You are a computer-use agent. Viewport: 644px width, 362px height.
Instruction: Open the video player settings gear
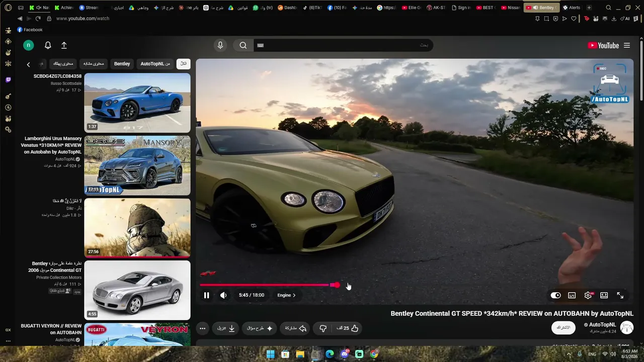pyautogui.click(x=588, y=296)
